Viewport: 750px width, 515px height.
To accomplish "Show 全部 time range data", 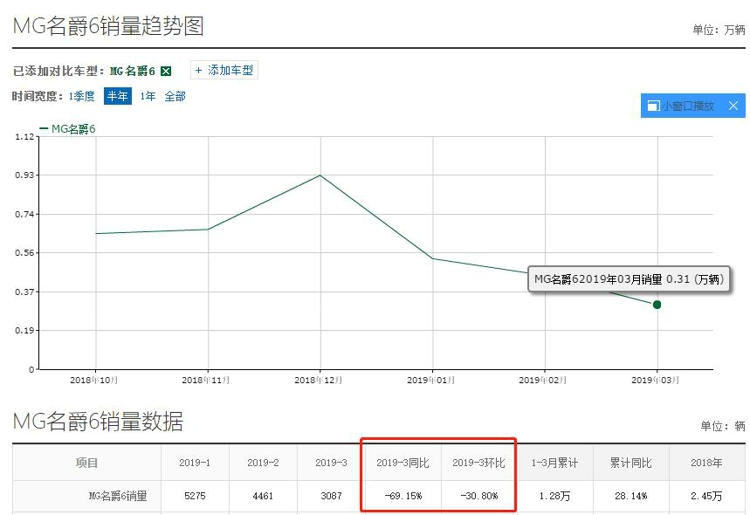I will click(175, 97).
